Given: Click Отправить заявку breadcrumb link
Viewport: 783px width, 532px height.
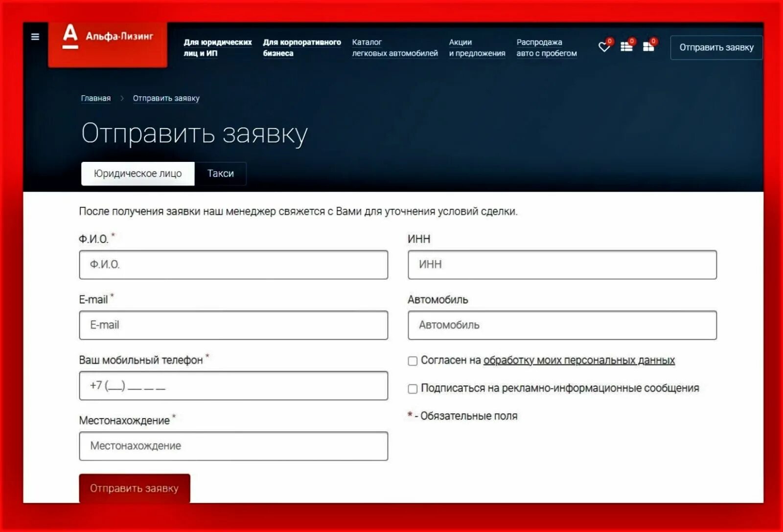Looking at the screenshot, I should tap(166, 98).
